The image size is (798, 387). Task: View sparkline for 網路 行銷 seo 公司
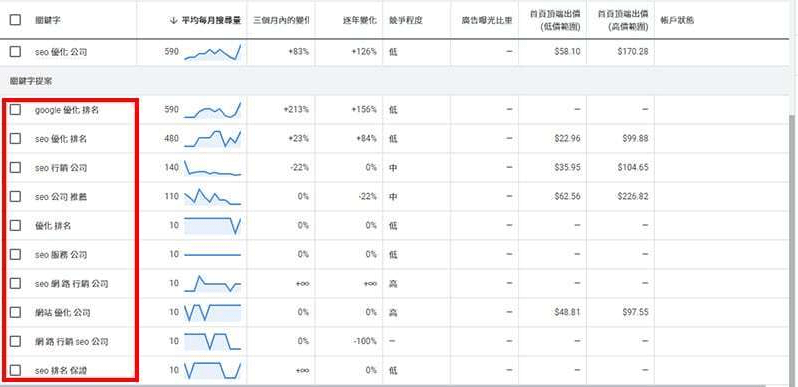click(213, 341)
